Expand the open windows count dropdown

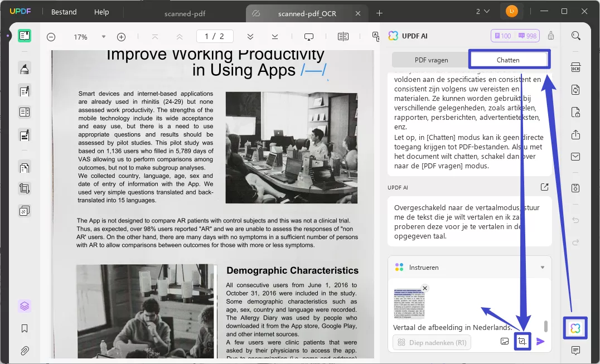[483, 12]
